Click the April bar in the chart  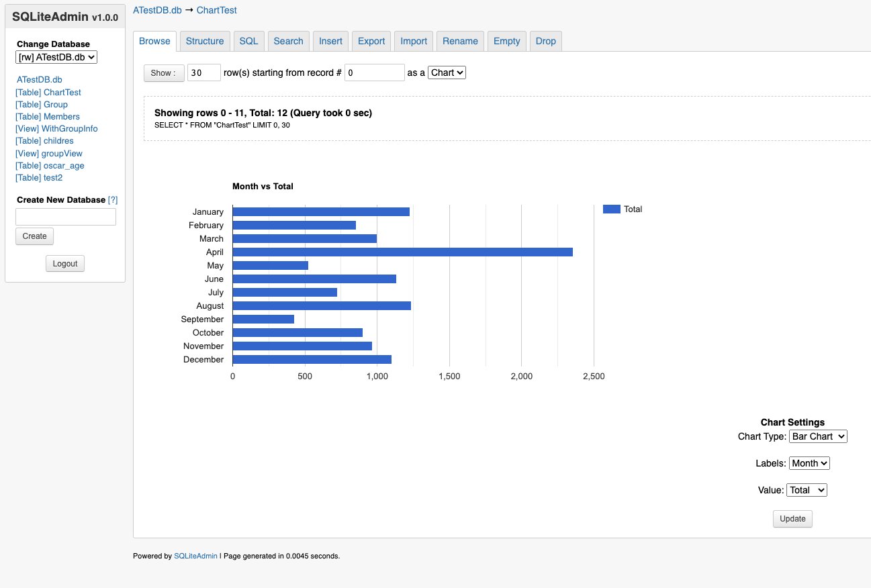point(402,252)
